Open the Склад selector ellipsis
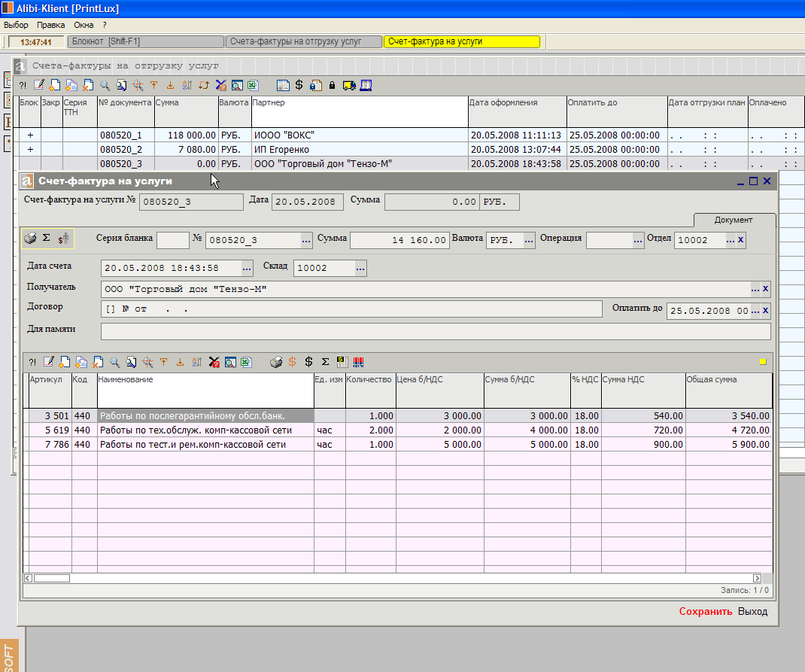 360,268
